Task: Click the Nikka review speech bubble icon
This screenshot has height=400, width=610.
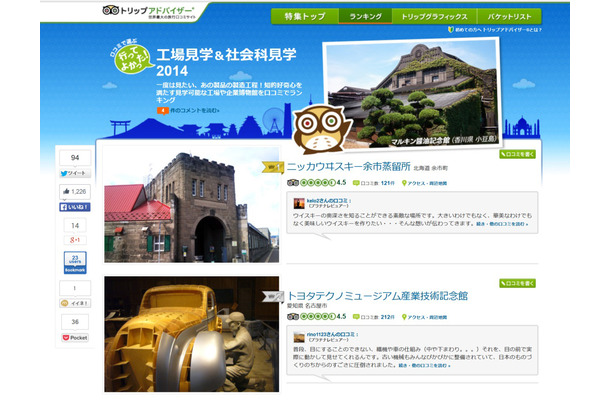Action: (356, 183)
